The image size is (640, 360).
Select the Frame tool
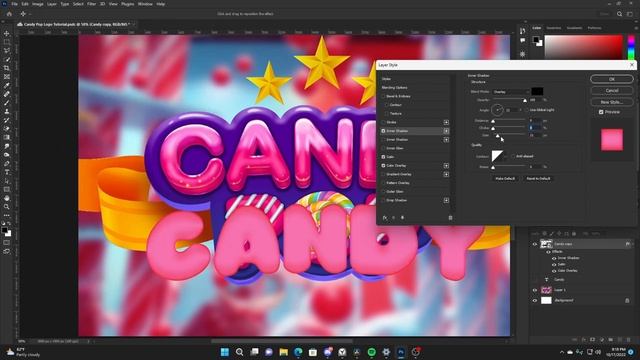pyautogui.click(x=7, y=76)
